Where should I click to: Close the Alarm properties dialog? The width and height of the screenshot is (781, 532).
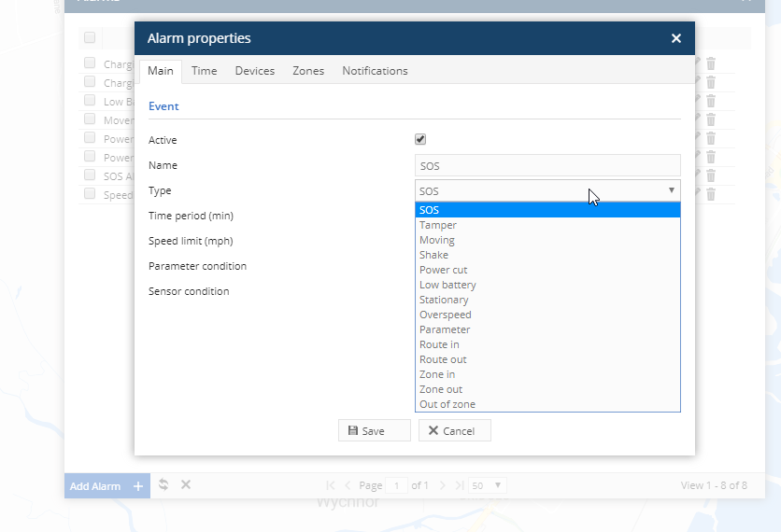pyautogui.click(x=676, y=38)
